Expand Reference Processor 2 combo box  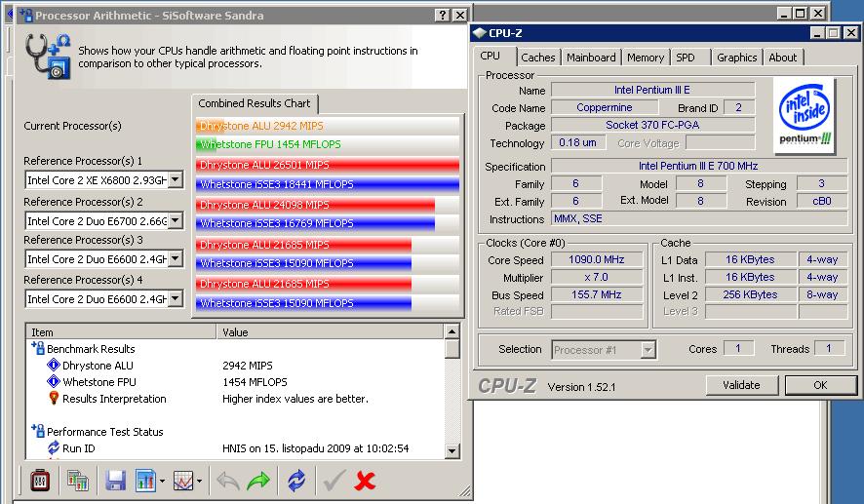pyautogui.click(x=176, y=221)
